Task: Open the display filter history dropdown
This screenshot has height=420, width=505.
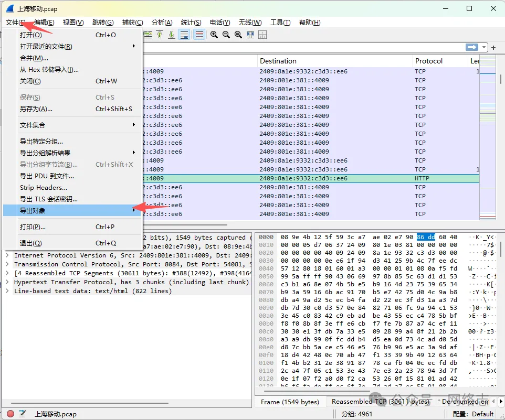Action: (x=484, y=48)
